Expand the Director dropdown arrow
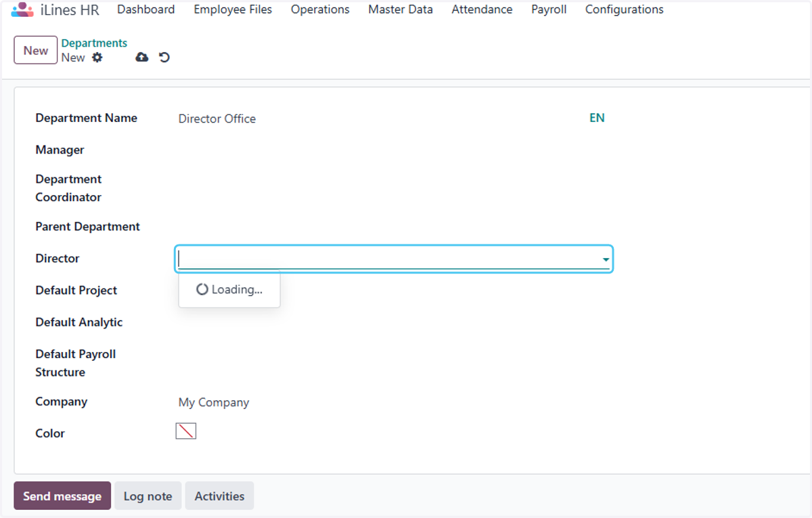Viewport: 812px width, 518px height. click(x=606, y=259)
